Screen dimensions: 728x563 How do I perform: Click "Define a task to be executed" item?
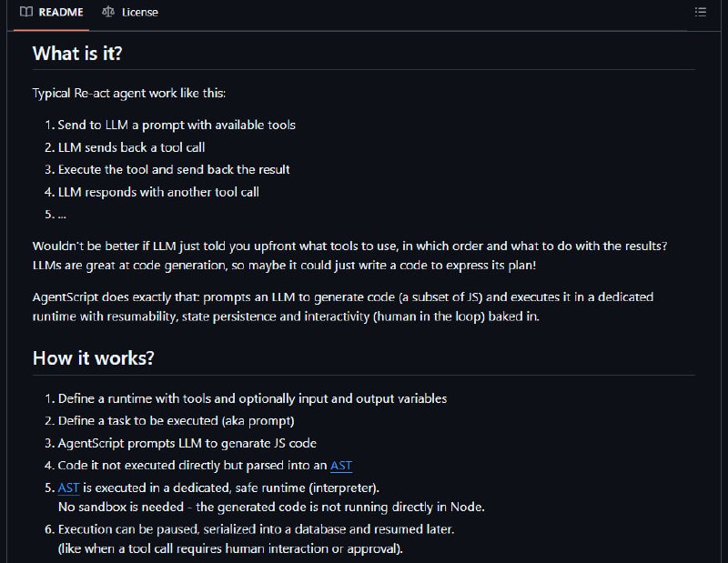click(176, 421)
